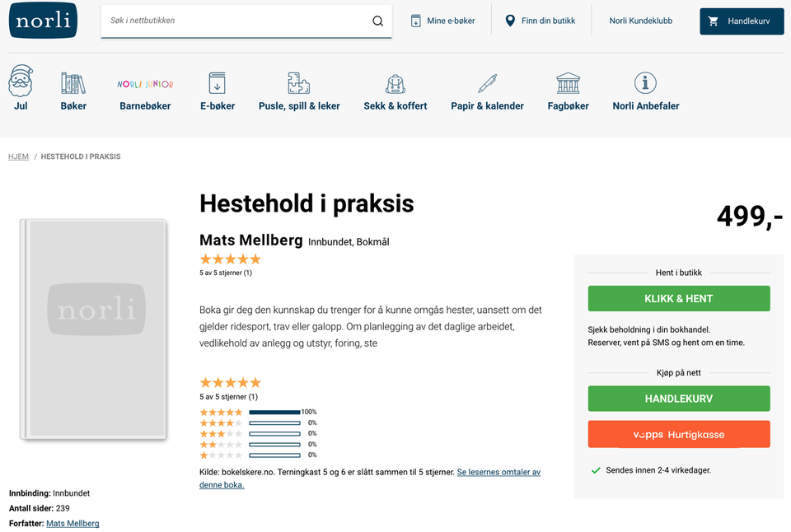Viewport: 791px width, 532px height.
Task: Click the Norli logo
Action: (x=44, y=21)
